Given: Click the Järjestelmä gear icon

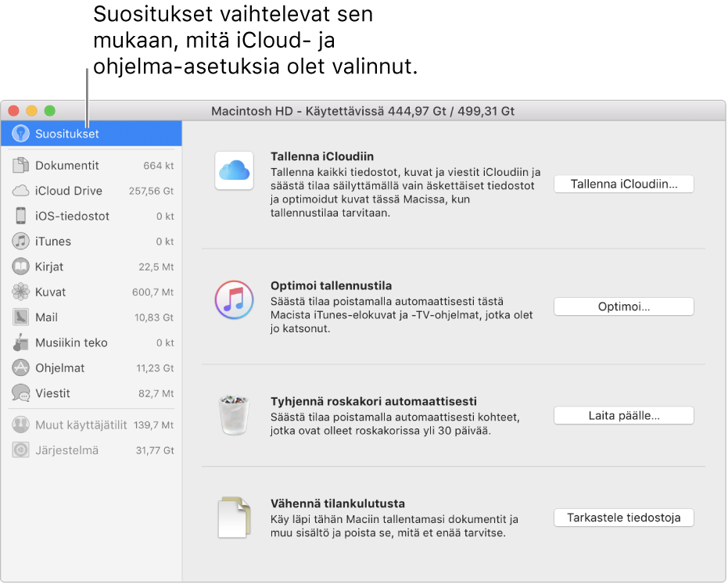Looking at the screenshot, I should tap(20, 450).
